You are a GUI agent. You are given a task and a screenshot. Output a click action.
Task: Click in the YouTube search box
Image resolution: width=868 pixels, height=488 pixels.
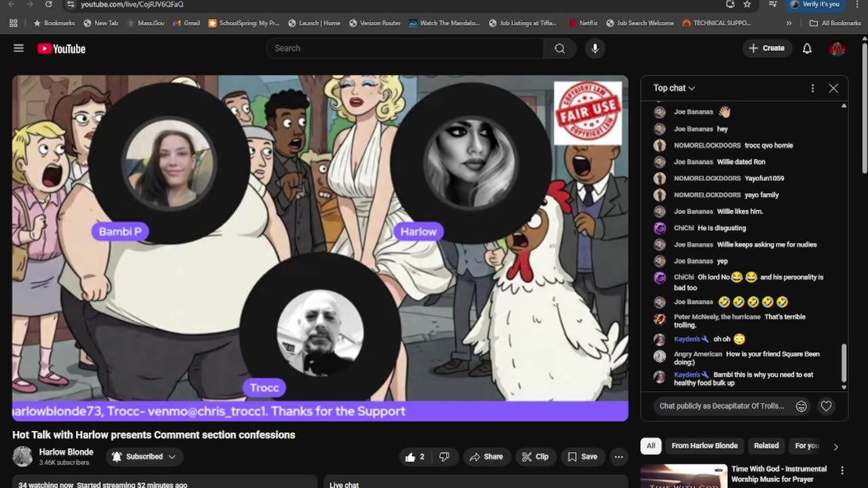click(404, 48)
